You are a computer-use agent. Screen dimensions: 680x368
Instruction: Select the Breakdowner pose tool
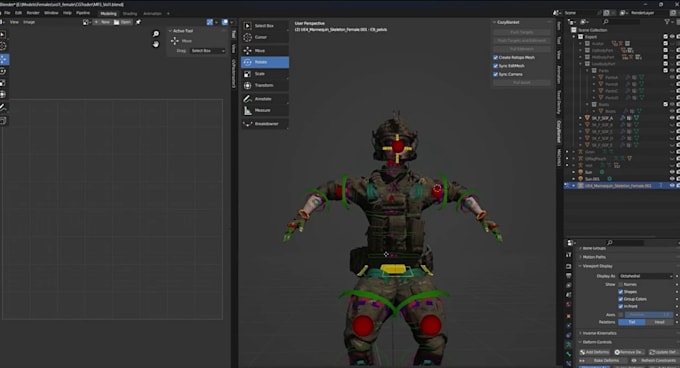coord(265,124)
